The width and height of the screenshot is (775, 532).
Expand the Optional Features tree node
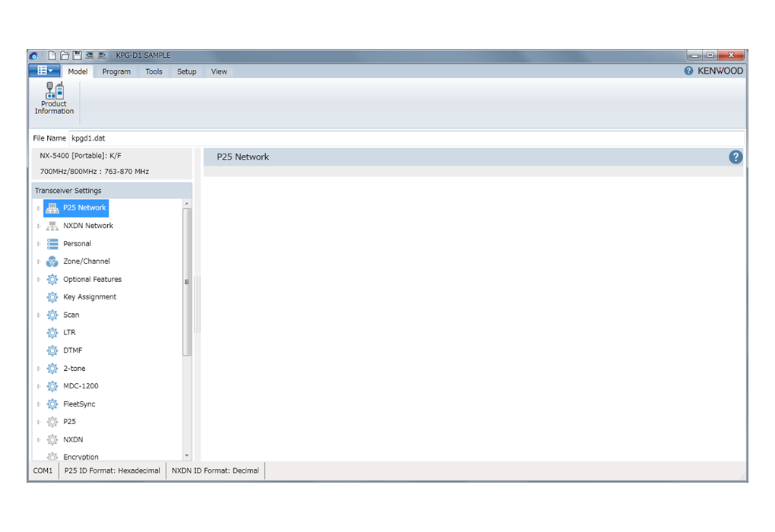pos(39,280)
